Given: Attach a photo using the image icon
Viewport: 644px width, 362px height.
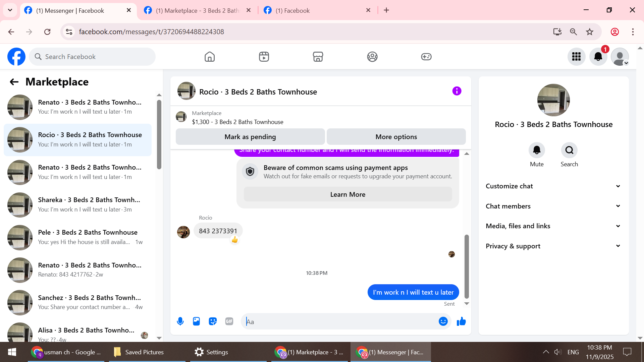Looking at the screenshot, I should (196, 321).
